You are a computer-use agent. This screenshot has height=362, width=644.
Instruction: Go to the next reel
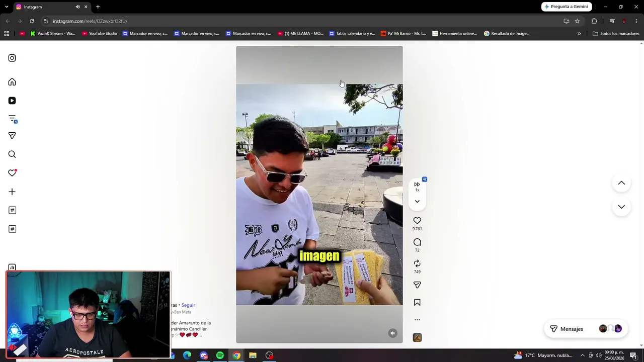621,207
